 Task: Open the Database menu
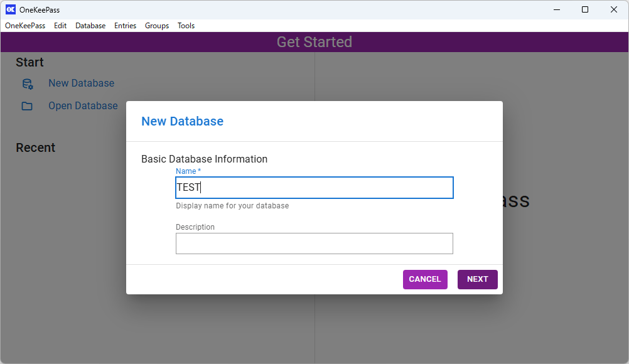(x=90, y=26)
